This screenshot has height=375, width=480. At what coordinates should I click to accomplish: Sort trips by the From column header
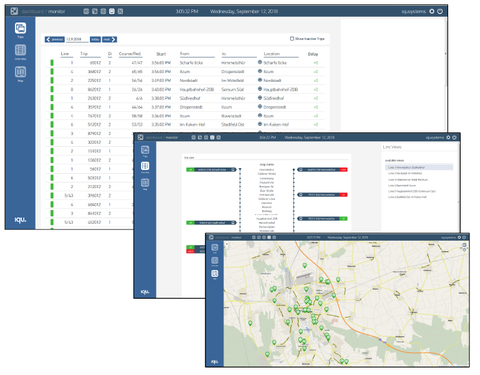pyautogui.click(x=185, y=54)
